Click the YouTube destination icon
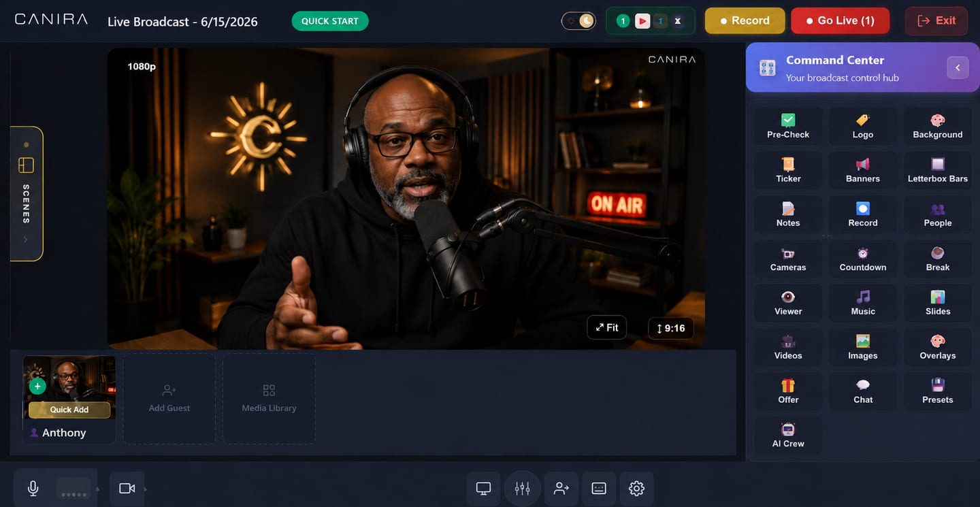Image resolution: width=980 pixels, height=507 pixels. 642,21
